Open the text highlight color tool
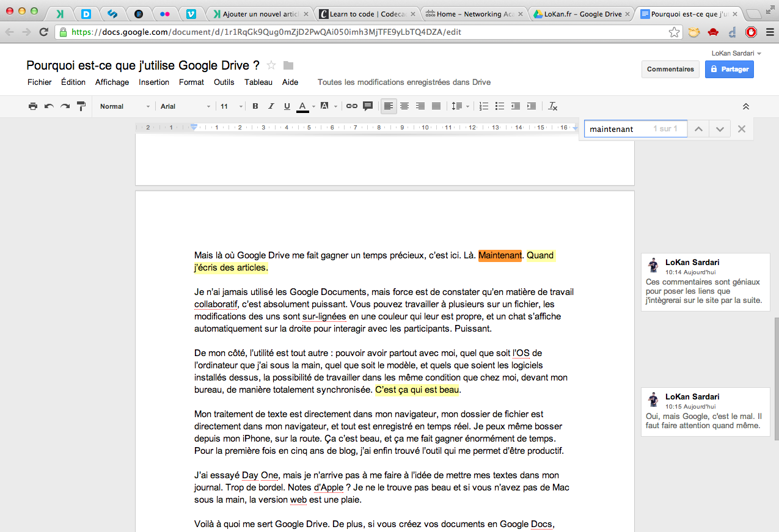 [326, 106]
